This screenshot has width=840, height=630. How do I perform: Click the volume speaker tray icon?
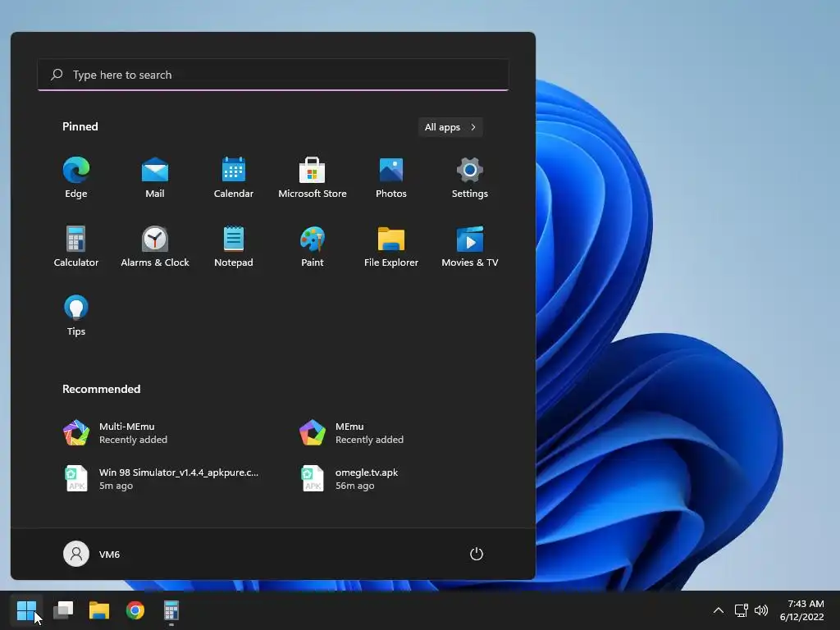point(760,610)
